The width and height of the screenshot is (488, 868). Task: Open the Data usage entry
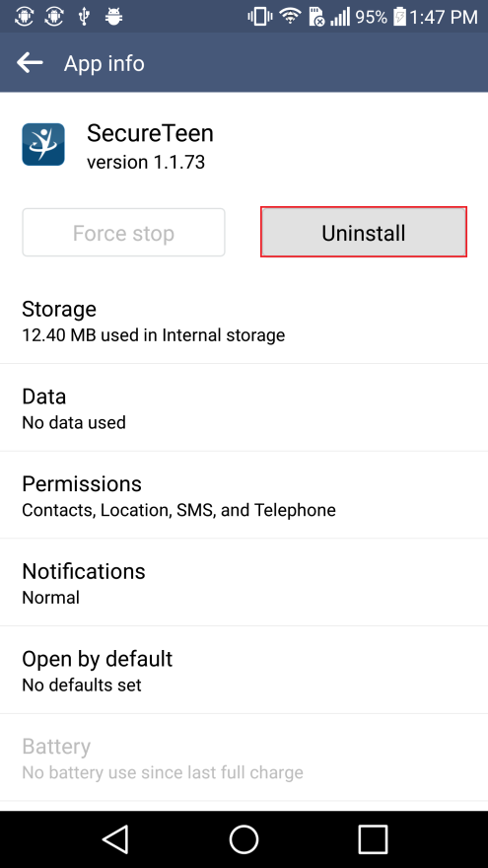click(x=244, y=407)
